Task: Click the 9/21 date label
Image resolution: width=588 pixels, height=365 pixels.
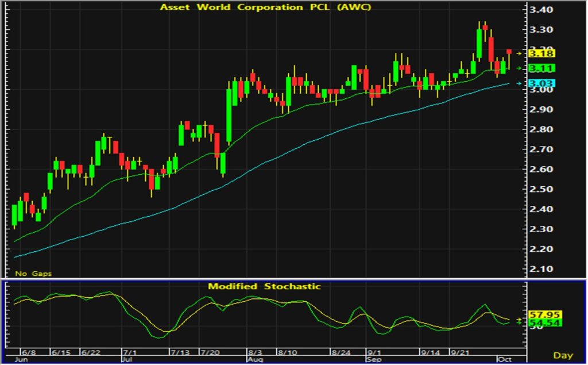Action: (460, 352)
